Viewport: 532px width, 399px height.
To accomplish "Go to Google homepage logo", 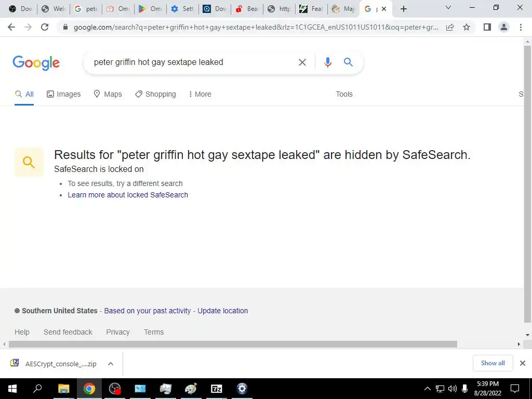I will (36, 63).
